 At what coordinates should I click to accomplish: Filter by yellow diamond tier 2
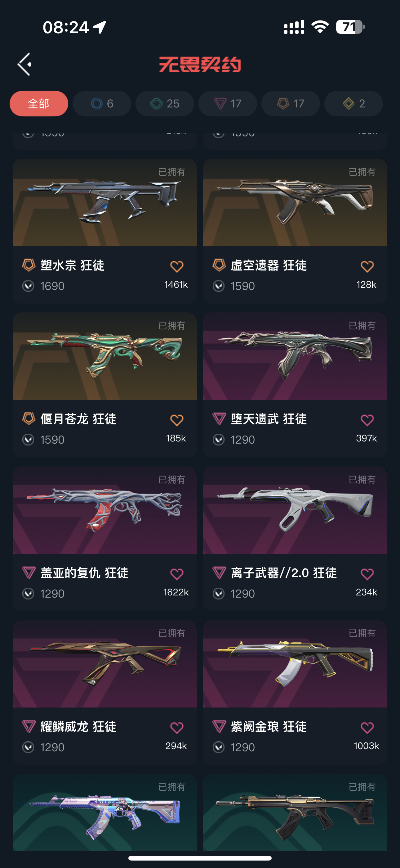click(353, 103)
